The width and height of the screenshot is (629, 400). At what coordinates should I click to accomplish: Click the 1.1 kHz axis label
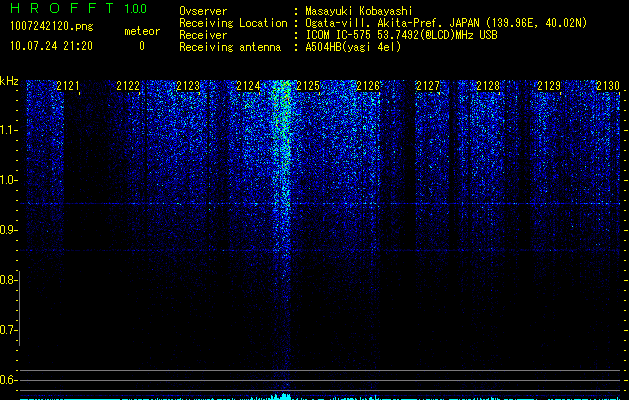[x=8, y=130]
